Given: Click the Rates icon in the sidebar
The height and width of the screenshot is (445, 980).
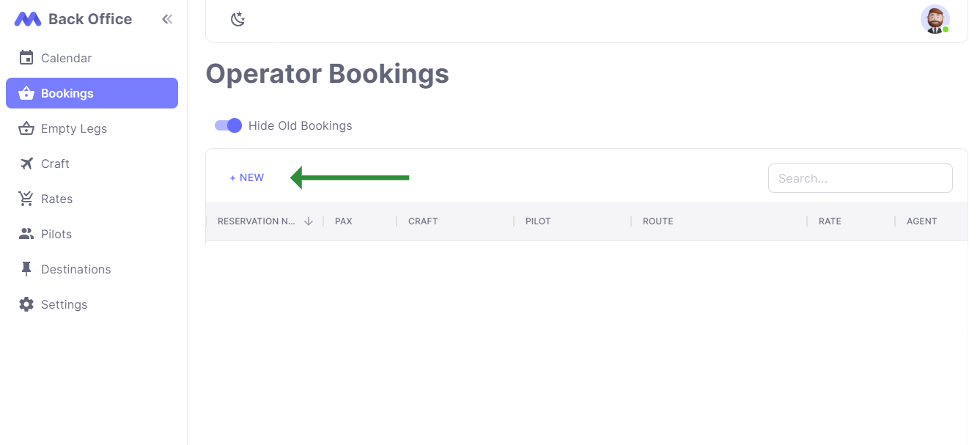Looking at the screenshot, I should click(26, 199).
